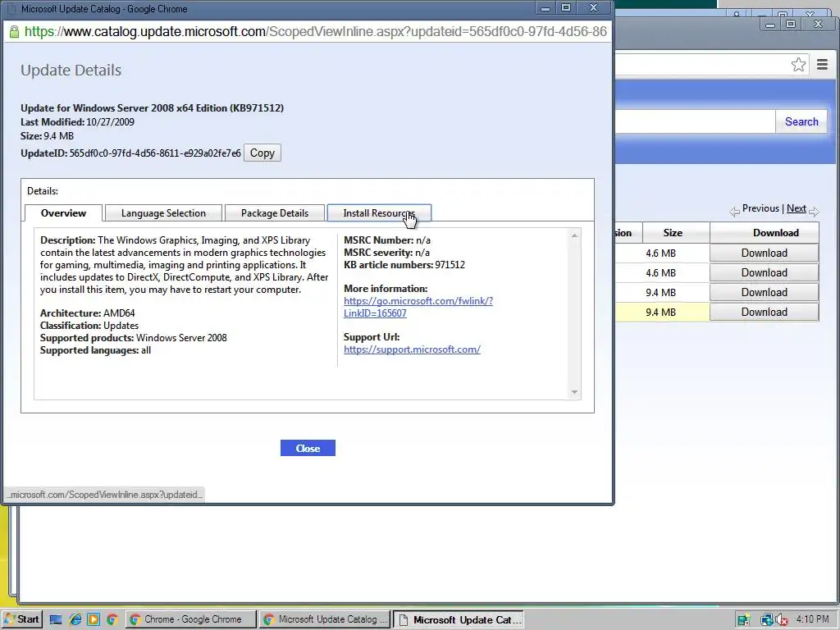
Task: Click the Search button in the catalog window
Action: [x=801, y=121]
